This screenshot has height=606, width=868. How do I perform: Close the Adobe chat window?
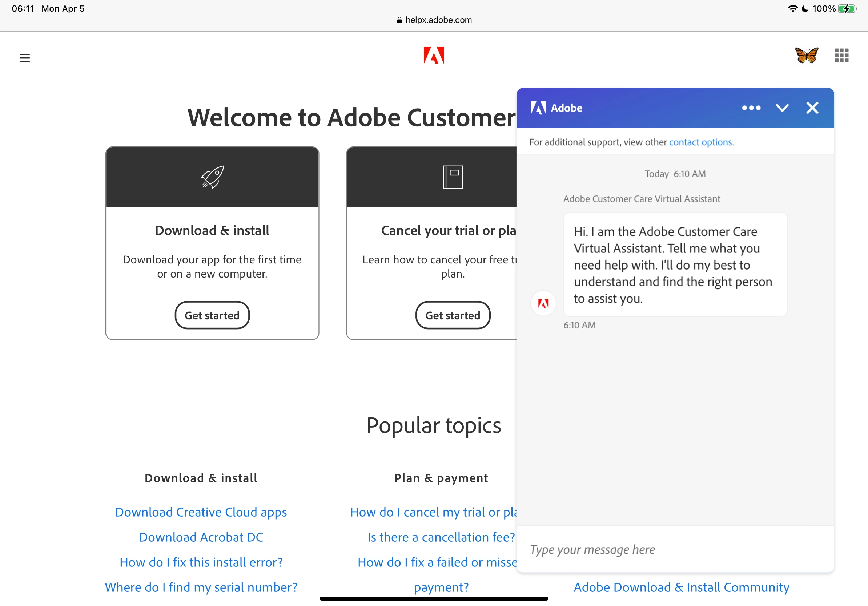click(812, 108)
